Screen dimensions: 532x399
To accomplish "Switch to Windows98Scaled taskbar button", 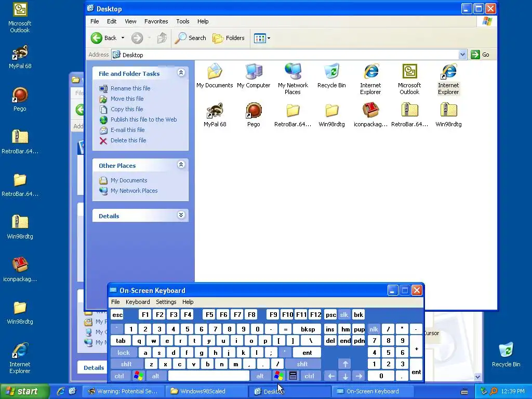I will pyautogui.click(x=207, y=391).
